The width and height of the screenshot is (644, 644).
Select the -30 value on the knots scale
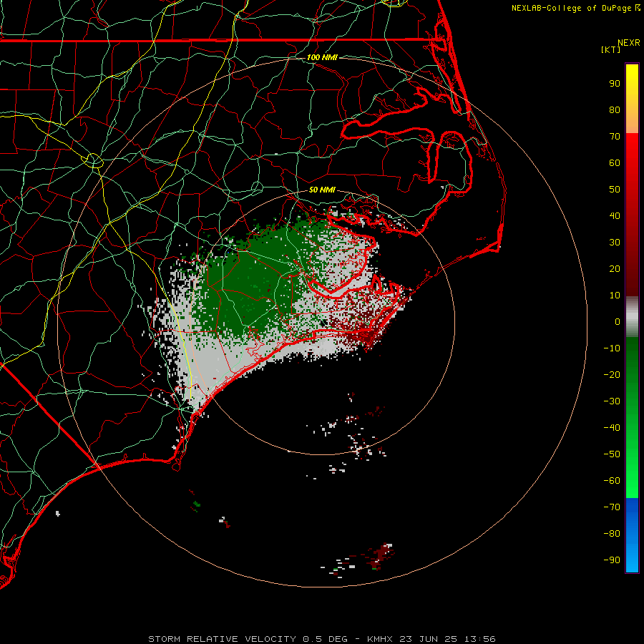click(x=612, y=401)
